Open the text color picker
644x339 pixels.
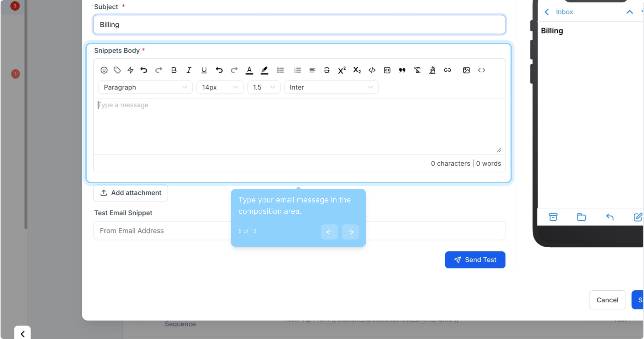pyautogui.click(x=249, y=70)
